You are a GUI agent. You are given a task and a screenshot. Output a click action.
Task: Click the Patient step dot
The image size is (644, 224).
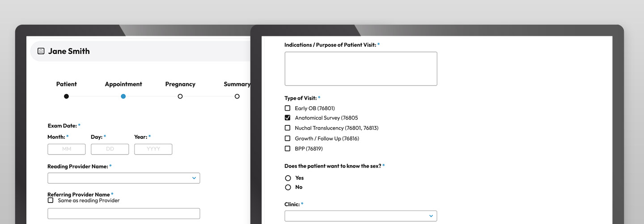click(66, 96)
